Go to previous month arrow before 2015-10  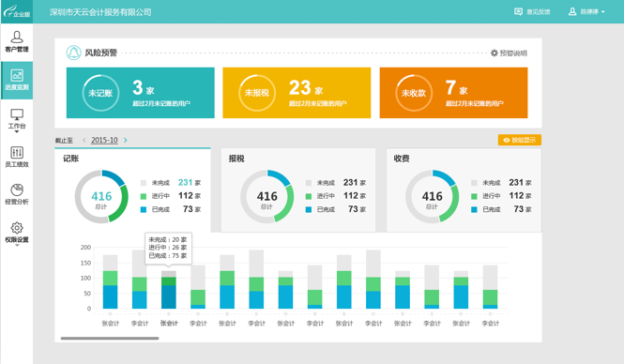(84, 140)
